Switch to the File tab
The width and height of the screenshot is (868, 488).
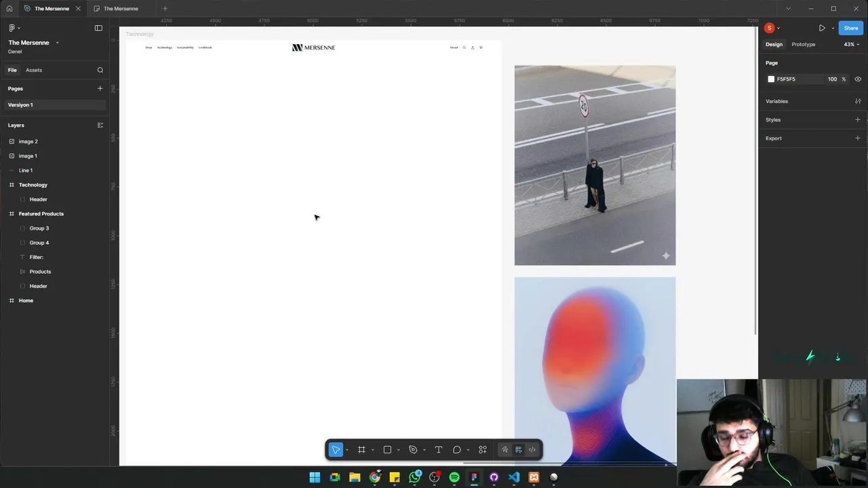click(12, 70)
